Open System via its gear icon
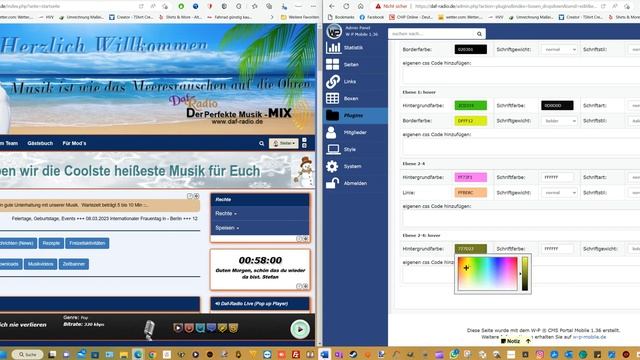The height and width of the screenshot is (360, 640). (332, 166)
